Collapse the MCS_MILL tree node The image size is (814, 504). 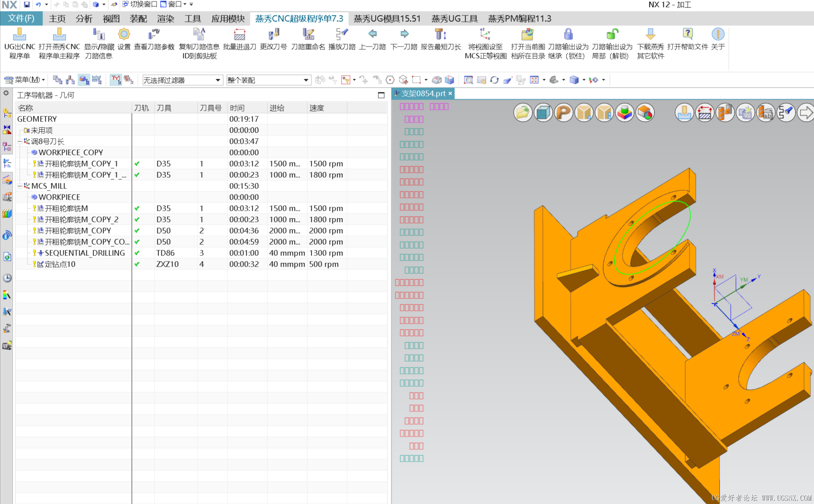(20, 186)
